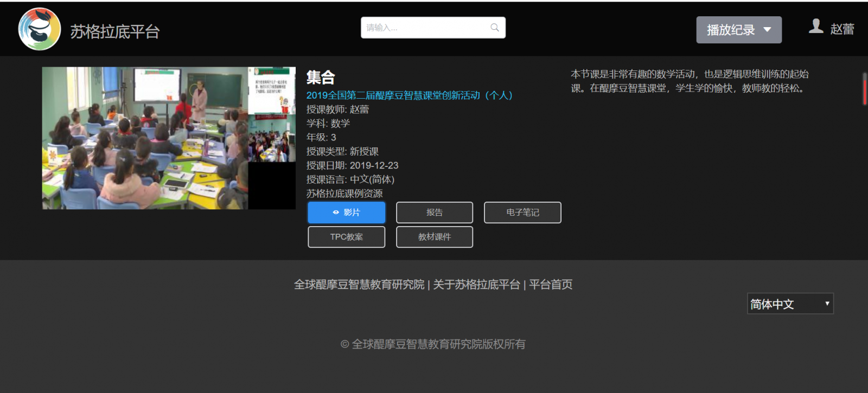Select the 教材课件 button
The height and width of the screenshot is (393, 868).
click(x=434, y=237)
